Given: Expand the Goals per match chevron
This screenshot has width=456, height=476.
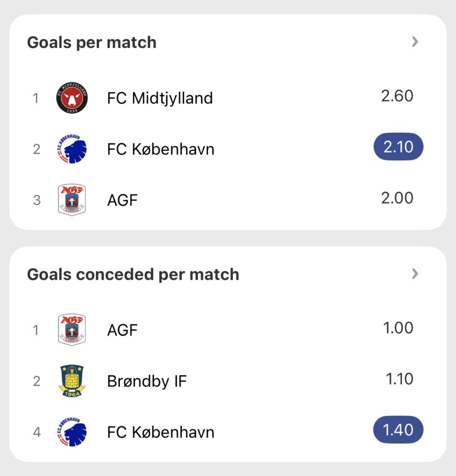Looking at the screenshot, I should pos(415,42).
